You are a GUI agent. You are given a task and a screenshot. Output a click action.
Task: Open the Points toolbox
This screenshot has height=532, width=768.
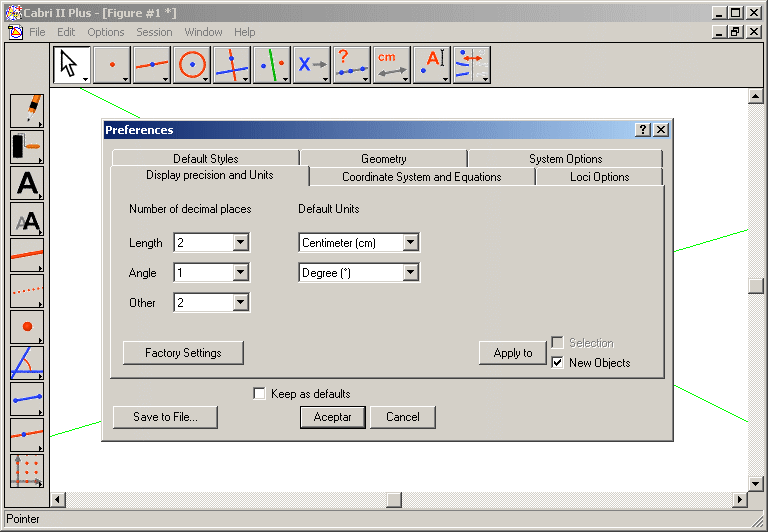coord(112,65)
